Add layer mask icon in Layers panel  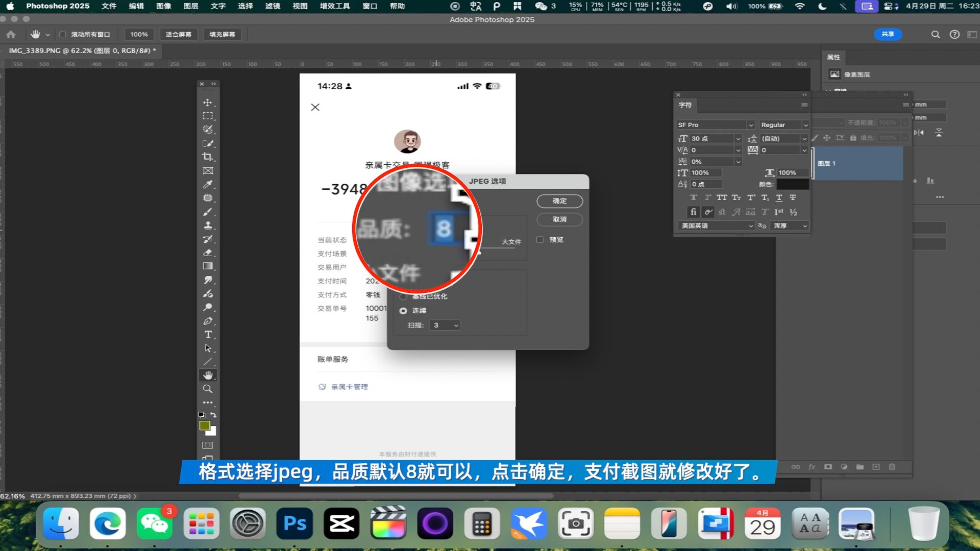[x=828, y=467]
